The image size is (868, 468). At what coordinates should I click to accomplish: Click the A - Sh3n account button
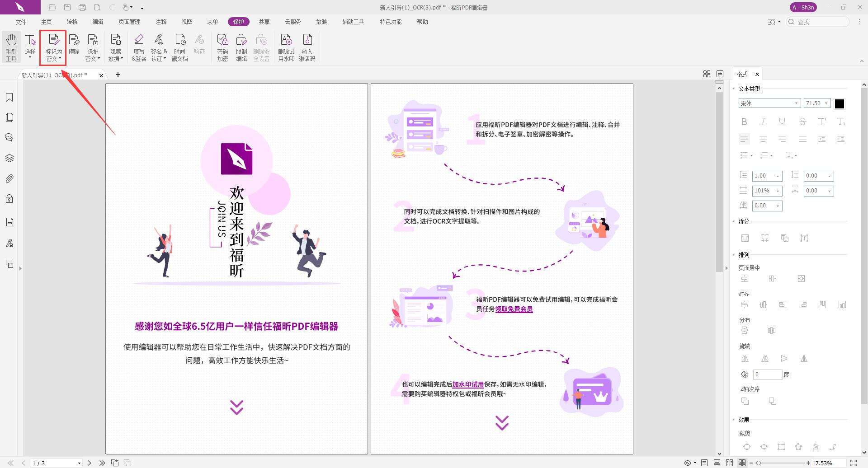[803, 7]
